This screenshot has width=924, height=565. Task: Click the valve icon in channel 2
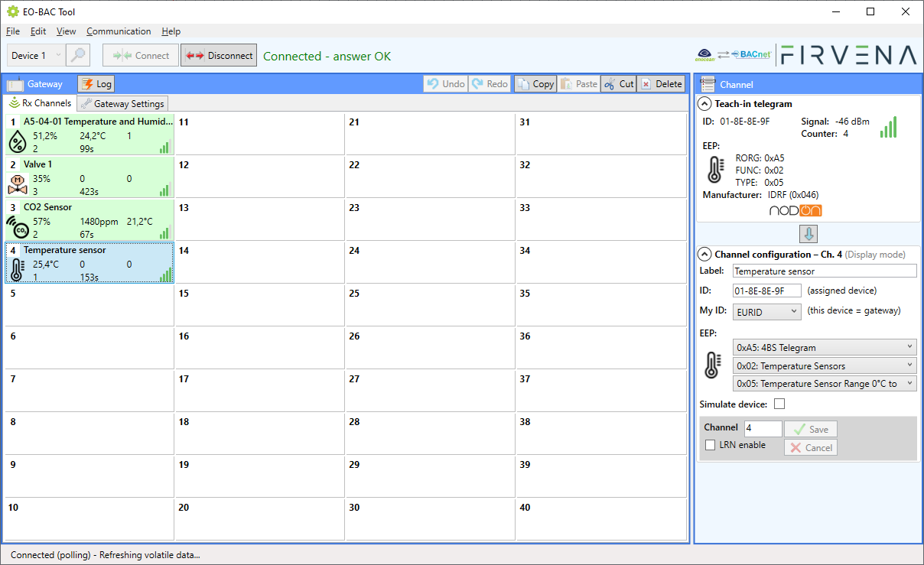18,184
